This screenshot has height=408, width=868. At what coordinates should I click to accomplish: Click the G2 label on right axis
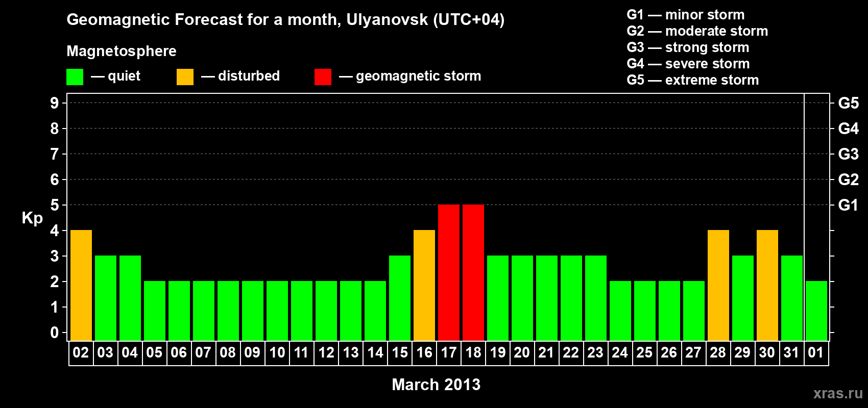point(849,180)
